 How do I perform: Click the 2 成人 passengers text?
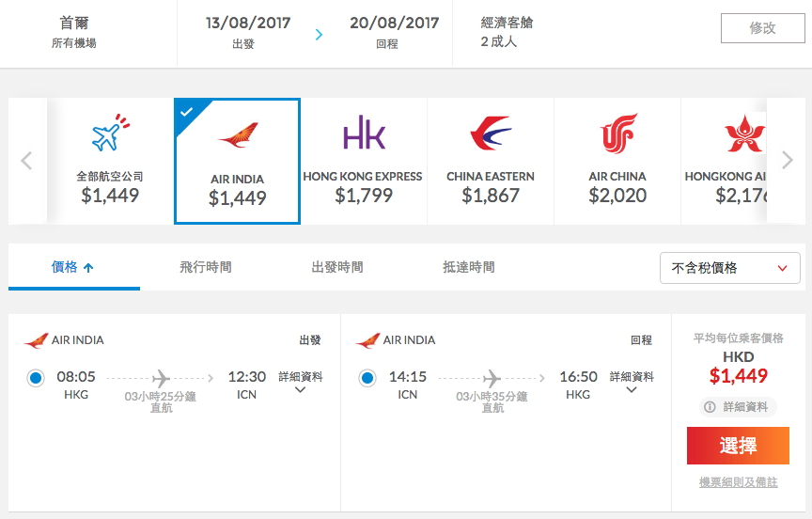(499, 41)
